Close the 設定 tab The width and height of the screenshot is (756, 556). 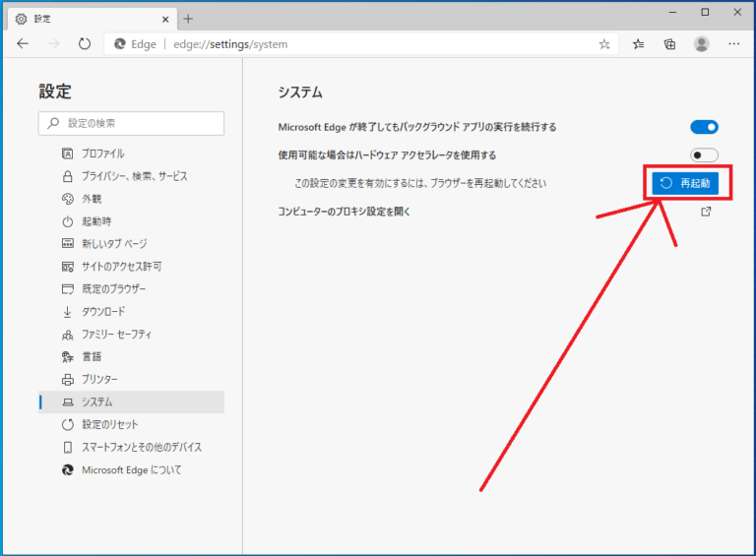pos(165,20)
